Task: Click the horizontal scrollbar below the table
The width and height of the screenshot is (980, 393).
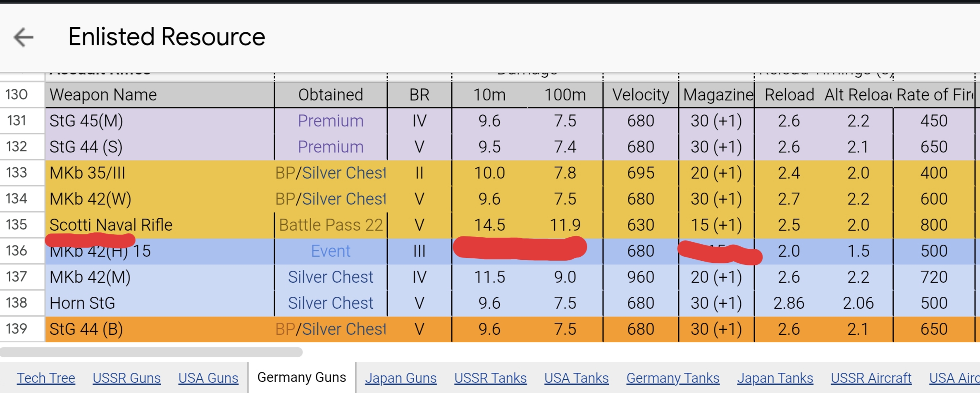Action: (x=151, y=352)
